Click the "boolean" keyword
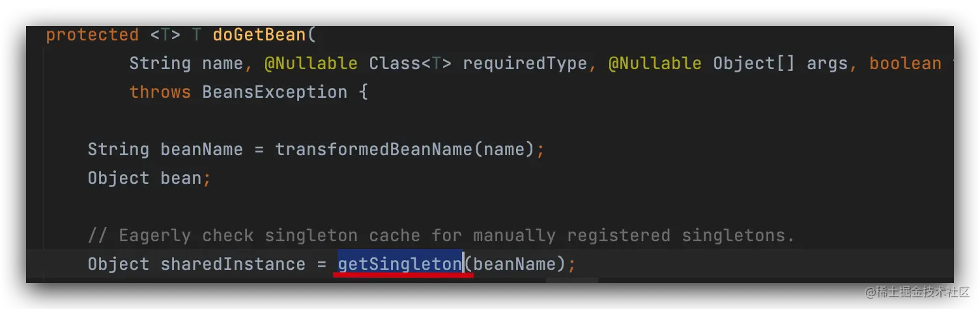 906,63
